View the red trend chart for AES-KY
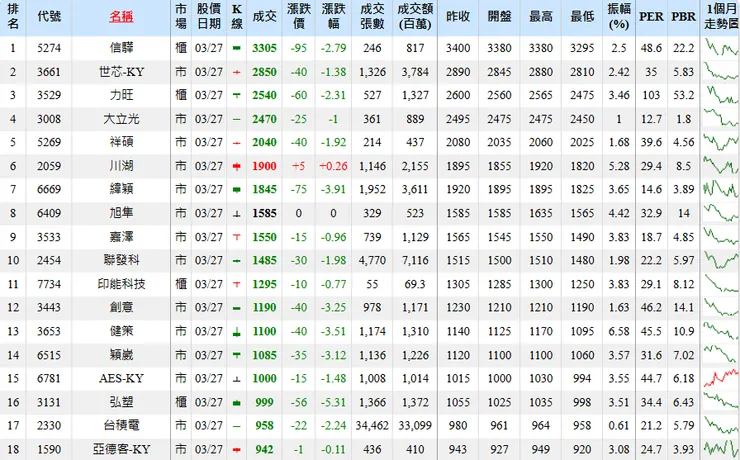This screenshot has height=460, width=740. tap(721, 378)
